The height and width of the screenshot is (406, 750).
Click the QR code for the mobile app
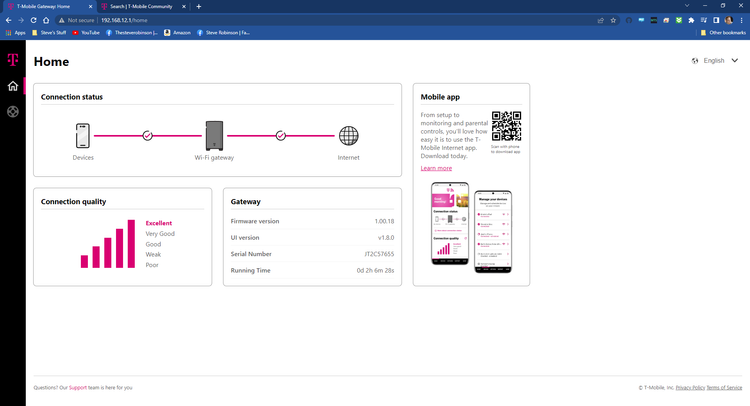point(507,126)
